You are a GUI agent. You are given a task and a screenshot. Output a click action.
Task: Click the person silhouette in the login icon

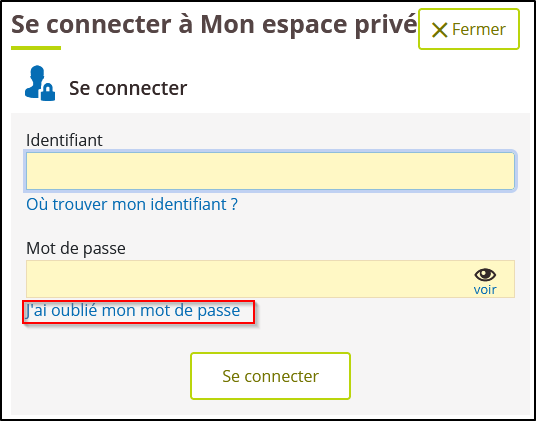click(34, 81)
